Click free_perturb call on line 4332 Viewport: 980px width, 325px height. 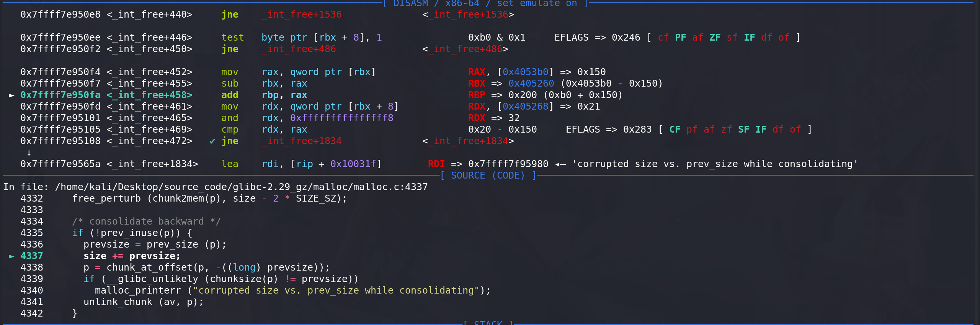210,199
